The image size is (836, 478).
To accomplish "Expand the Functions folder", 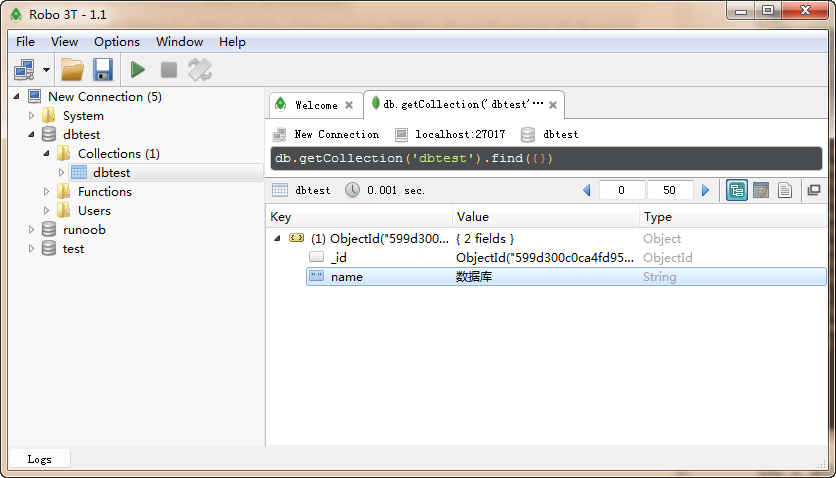I will (46, 191).
